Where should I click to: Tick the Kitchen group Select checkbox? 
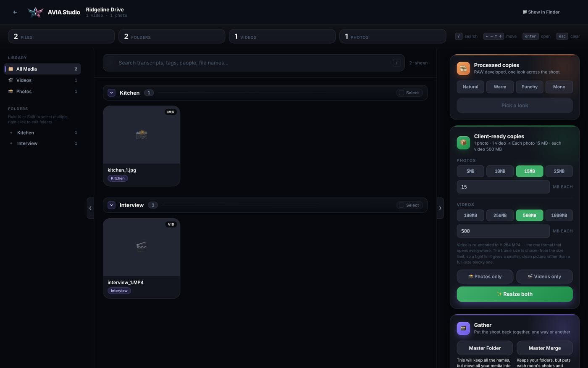[x=402, y=93]
